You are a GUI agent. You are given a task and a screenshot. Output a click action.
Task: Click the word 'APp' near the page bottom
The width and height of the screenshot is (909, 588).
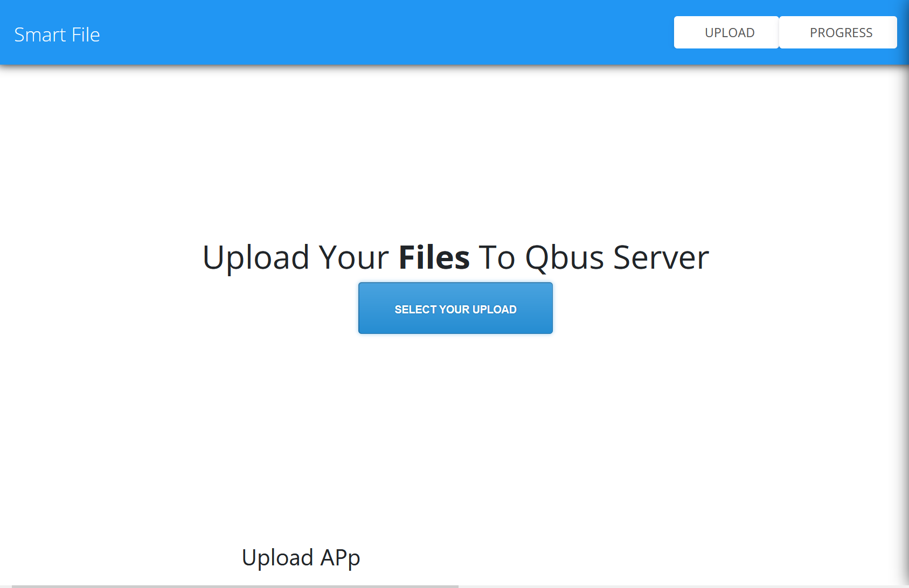[341, 558]
